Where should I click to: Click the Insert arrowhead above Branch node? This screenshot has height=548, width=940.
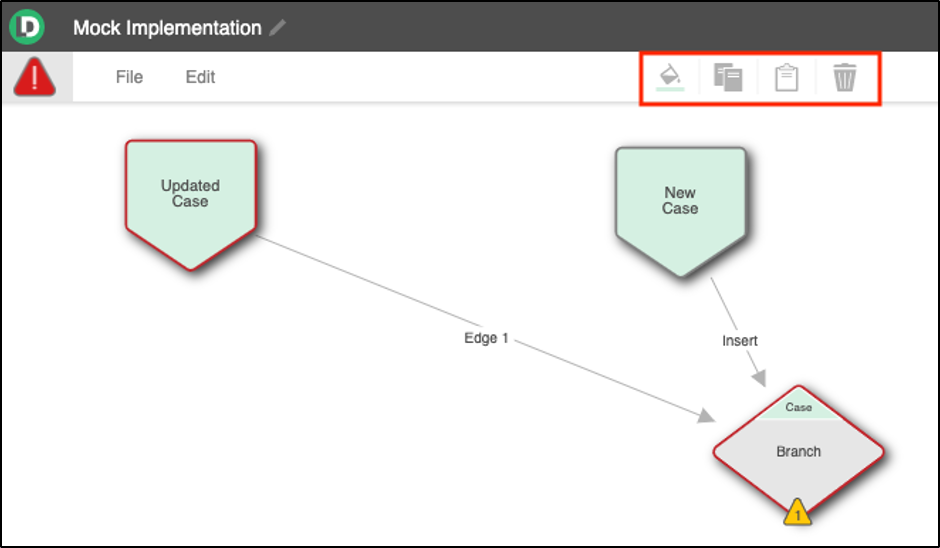pyautogui.click(x=759, y=378)
